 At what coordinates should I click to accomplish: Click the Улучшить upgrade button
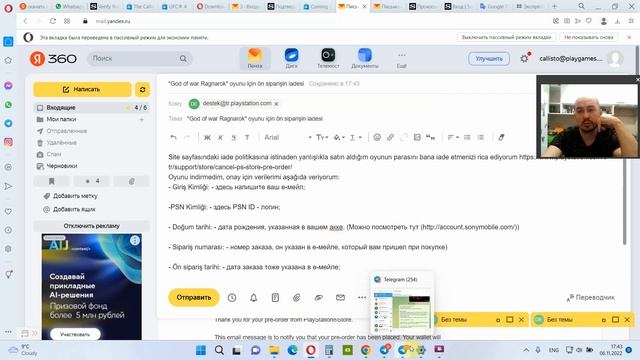click(489, 59)
